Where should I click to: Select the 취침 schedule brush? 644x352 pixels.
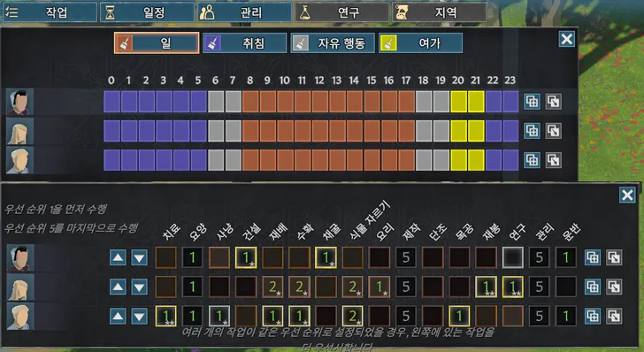tap(244, 43)
